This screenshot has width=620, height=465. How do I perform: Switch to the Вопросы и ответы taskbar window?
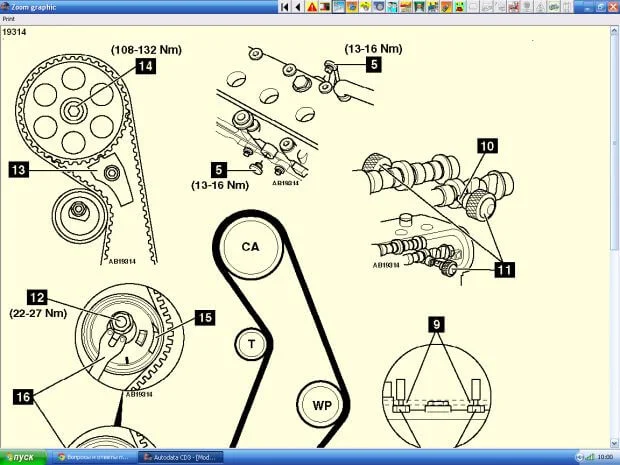[97, 457]
